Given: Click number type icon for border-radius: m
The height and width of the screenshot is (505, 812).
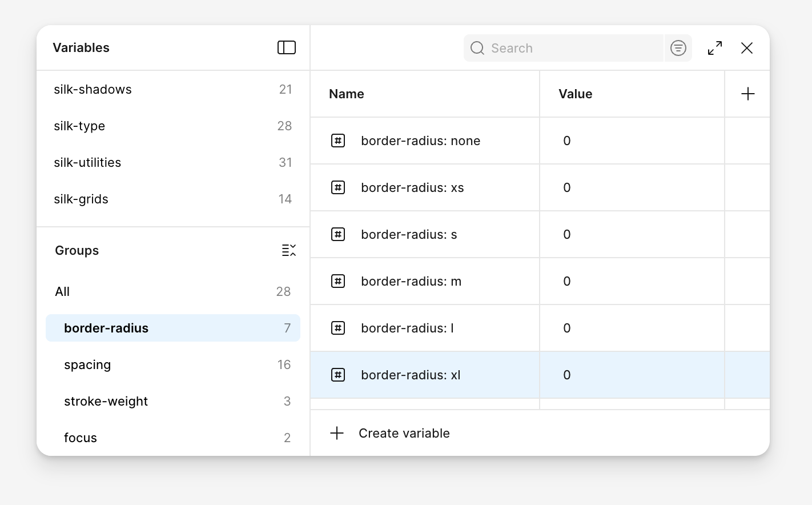Looking at the screenshot, I should (x=338, y=281).
